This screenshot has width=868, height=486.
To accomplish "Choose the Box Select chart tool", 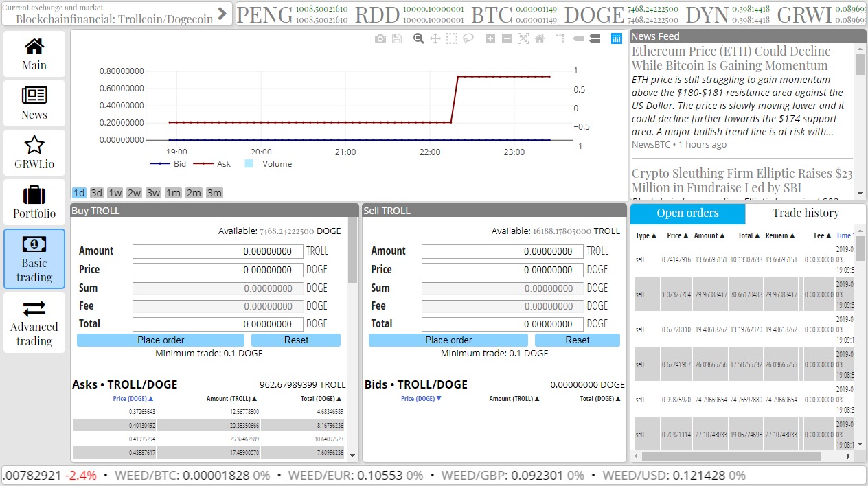I will point(451,39).
